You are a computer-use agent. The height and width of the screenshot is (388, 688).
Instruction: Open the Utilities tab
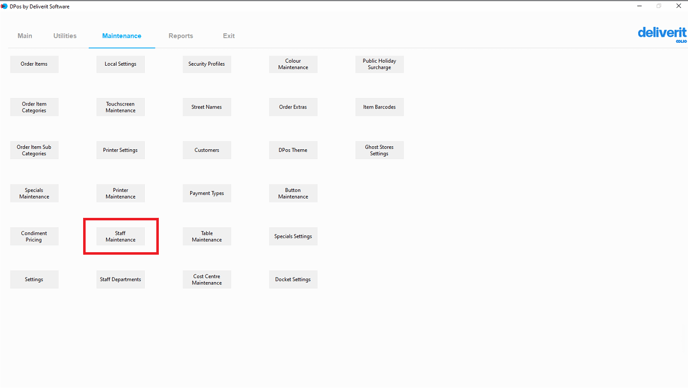tap(65, 36)
